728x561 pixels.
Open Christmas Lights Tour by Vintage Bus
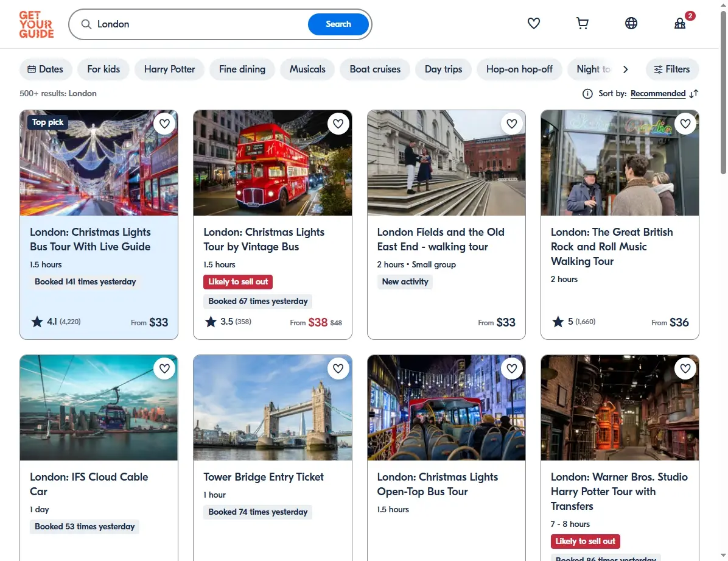point(264,239)
